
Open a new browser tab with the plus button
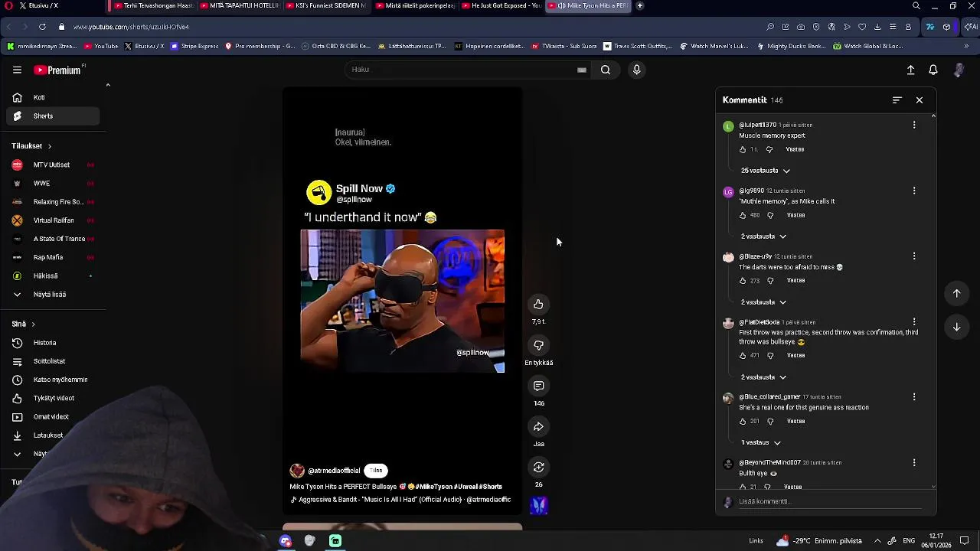click(640, 6)
